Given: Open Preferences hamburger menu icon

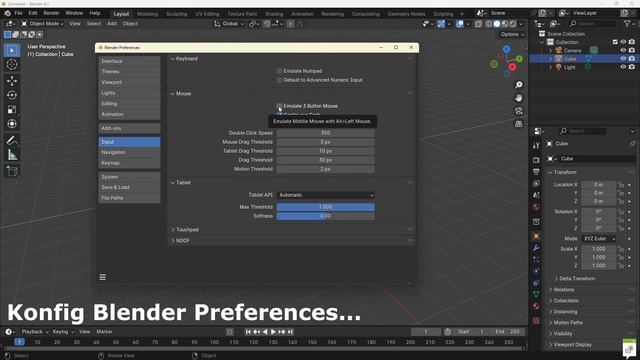Looking at the screenshot, I should coord(102,277).
